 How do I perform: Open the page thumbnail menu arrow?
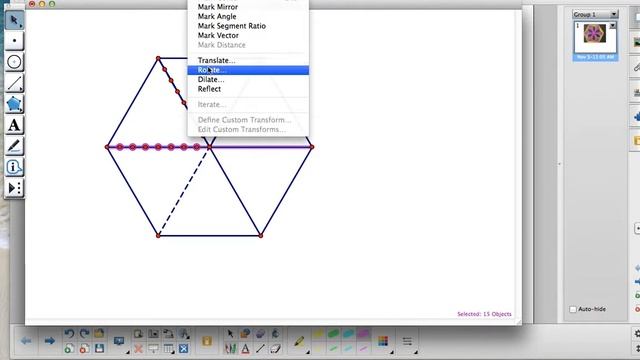613,26
